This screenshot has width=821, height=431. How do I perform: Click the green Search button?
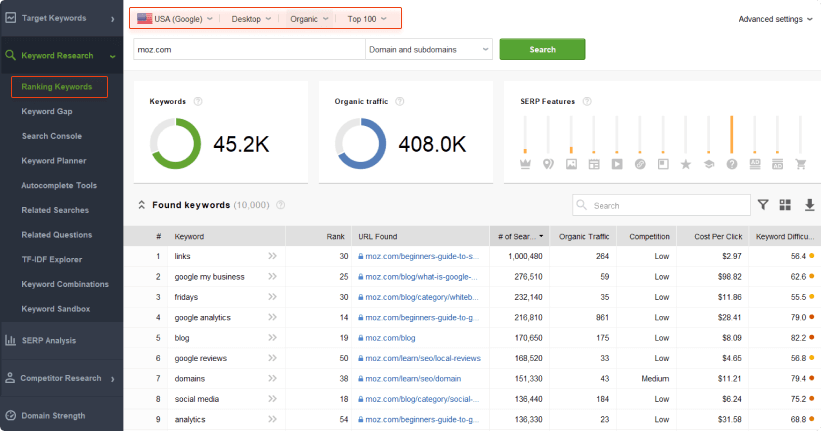click(542, 49)
